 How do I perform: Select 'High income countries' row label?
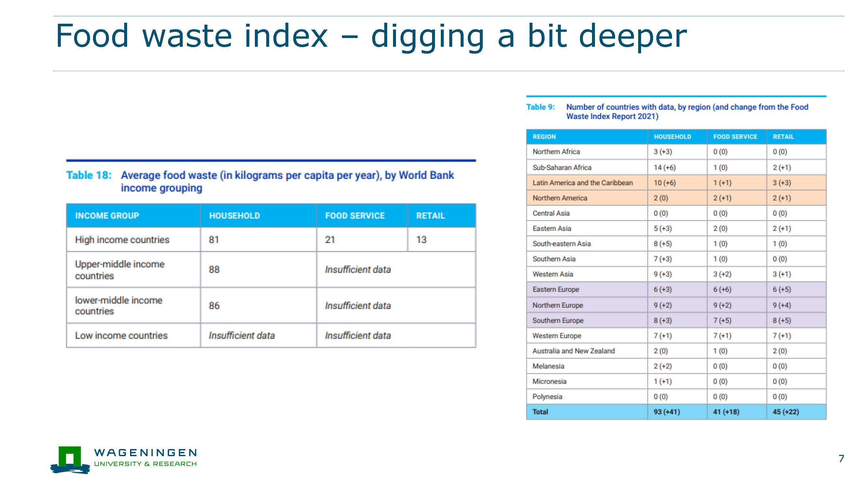(x=122, y=239)
